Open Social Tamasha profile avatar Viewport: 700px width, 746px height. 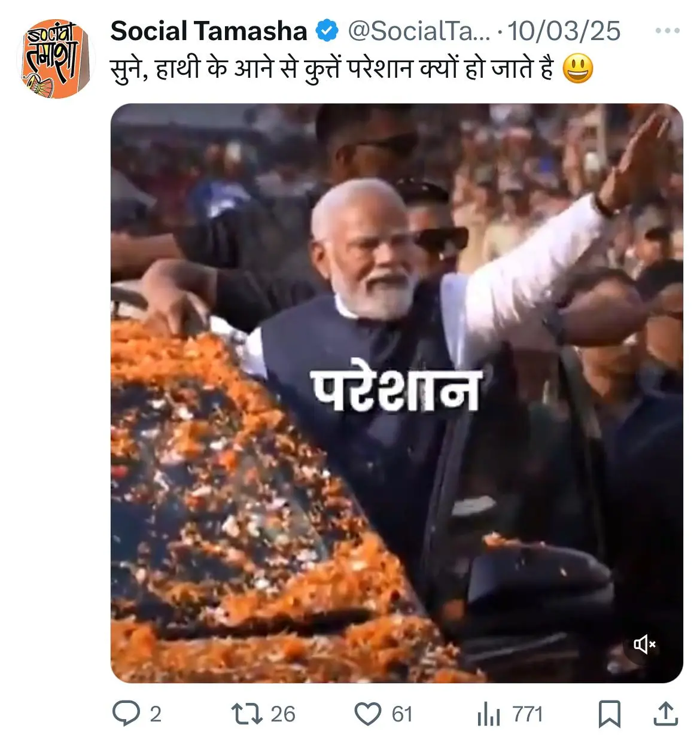56,59
